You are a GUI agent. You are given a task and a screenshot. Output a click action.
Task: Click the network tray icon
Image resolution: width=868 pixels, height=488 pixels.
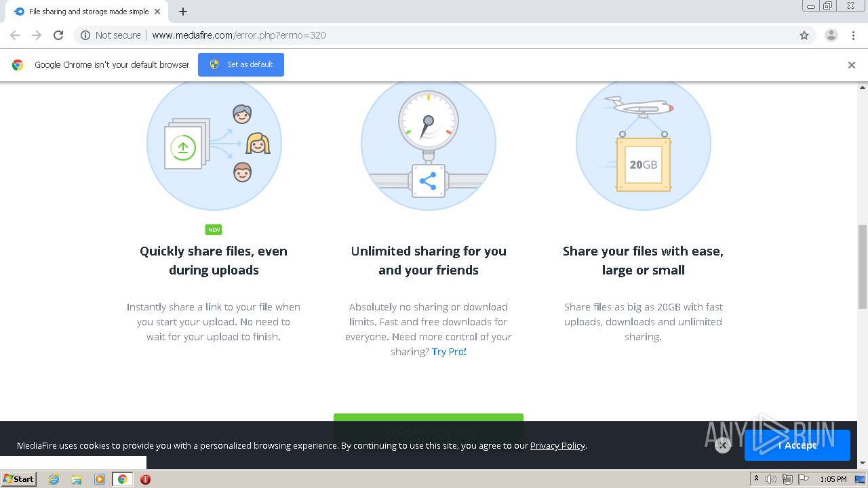[x=787, y=479]
